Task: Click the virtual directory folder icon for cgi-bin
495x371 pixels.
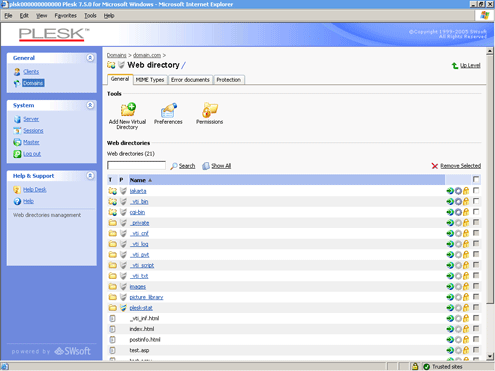Action: pos(113,212)
